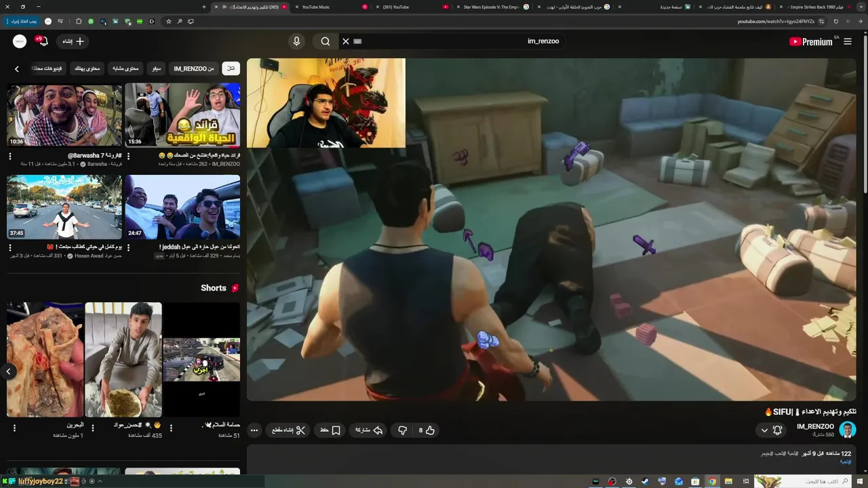Click the blue #لعبة hashtag link
The height and width of the screenshot is (488, 868).
coord(846,462)
